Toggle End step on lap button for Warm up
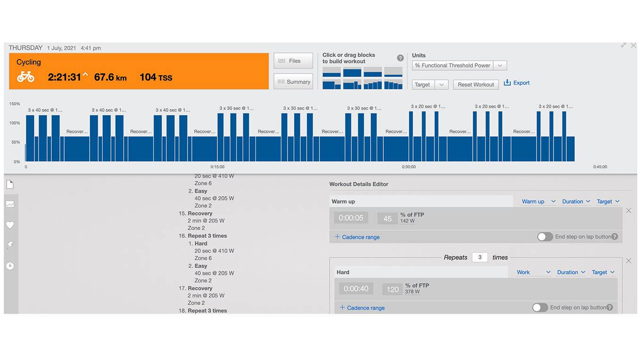This screenshot has width=644, height=362. (545, 237)
